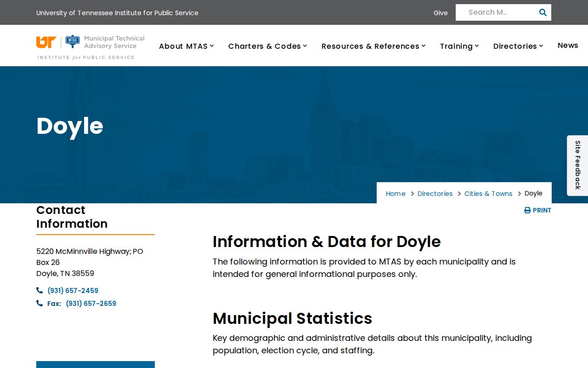Go to Home in the breadcrumb

click(396, 194)
